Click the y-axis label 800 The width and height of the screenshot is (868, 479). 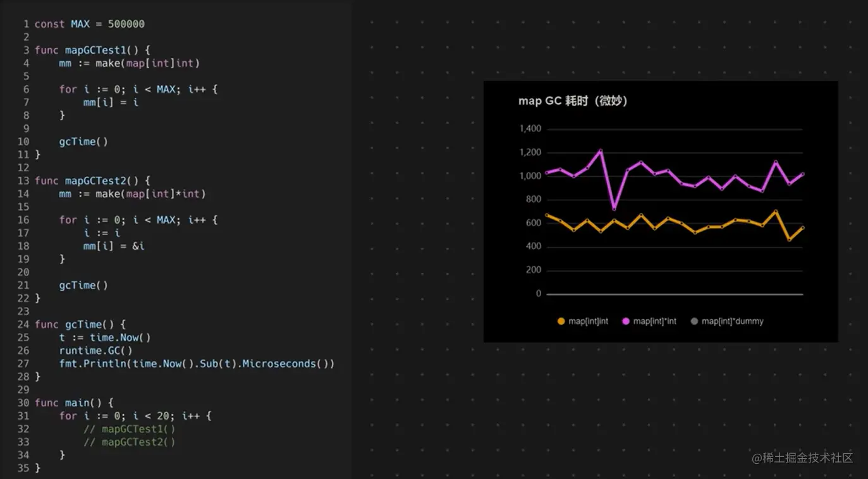click(534, 200)
